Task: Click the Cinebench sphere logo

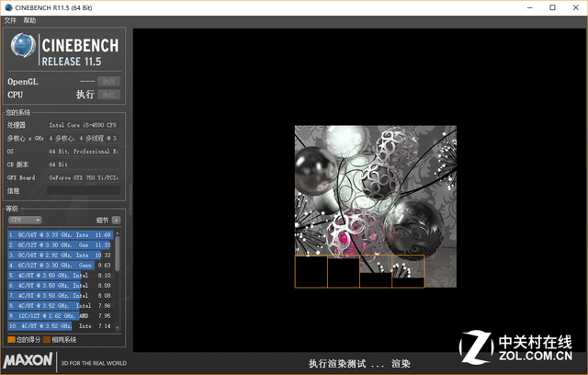Action: 24,50
